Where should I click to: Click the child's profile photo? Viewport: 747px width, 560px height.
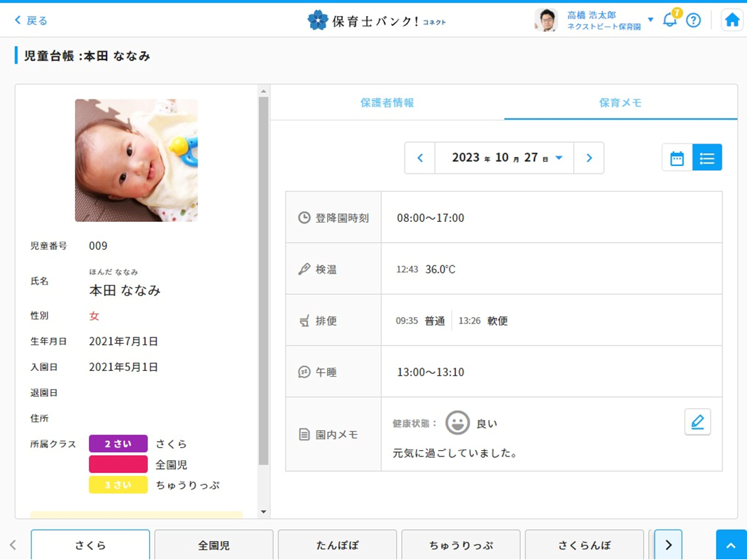pyautogui.click(x=137, y=160)
